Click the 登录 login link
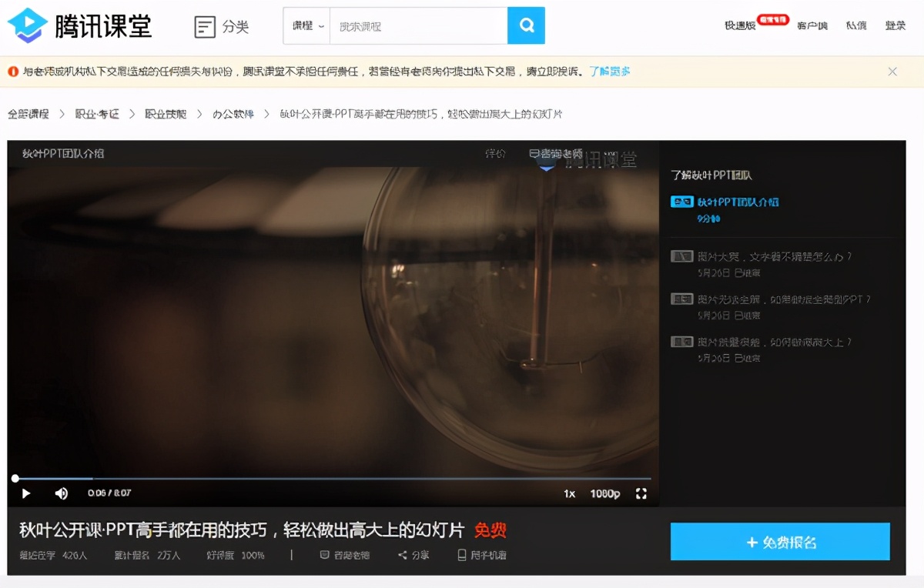The height and width of the screenshot is (588, 924). 896,25
